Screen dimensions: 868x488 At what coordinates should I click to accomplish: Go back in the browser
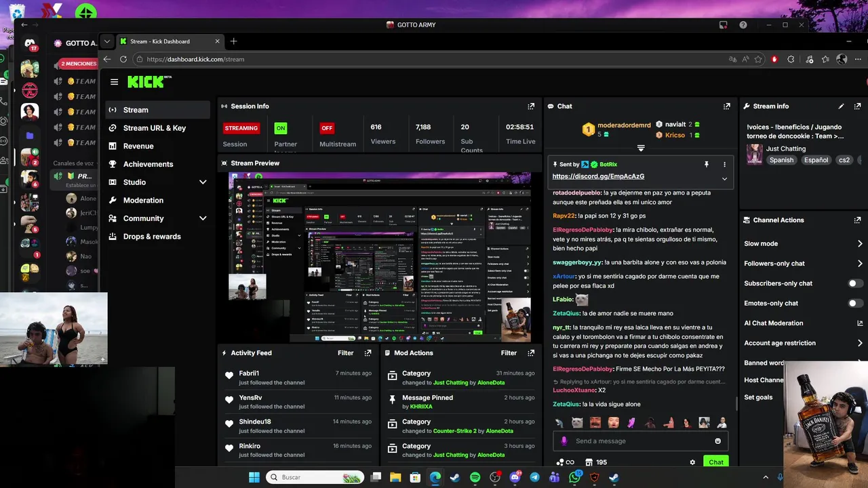tap(107, 60)
